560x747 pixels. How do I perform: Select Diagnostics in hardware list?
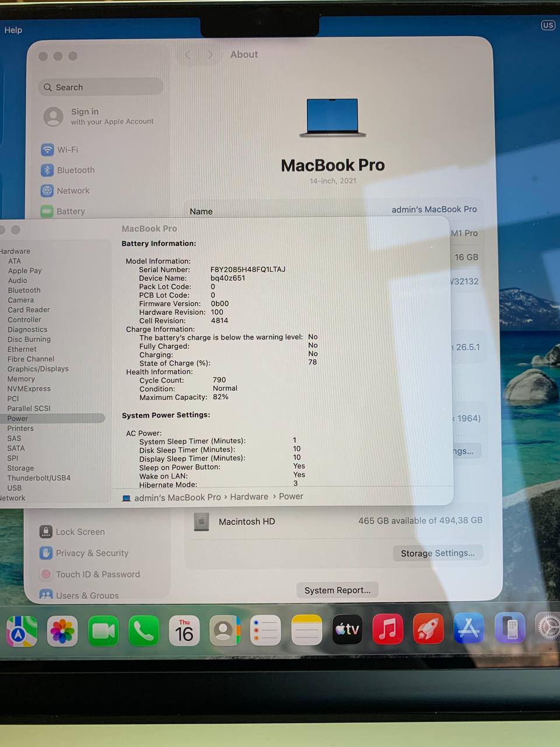click(x=27, y=330)
